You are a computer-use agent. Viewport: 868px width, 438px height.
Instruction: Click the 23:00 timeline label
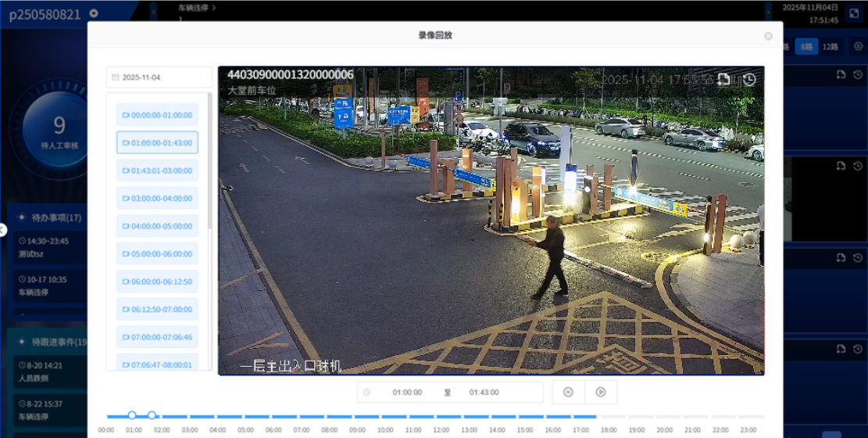(748, 429)
